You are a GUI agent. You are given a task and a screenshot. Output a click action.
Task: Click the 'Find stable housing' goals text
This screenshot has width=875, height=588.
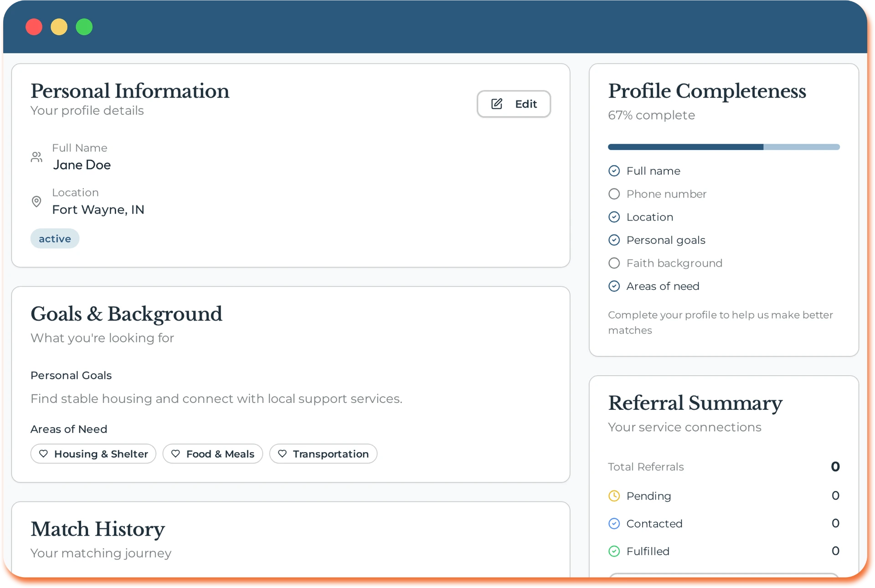[216, 399]
